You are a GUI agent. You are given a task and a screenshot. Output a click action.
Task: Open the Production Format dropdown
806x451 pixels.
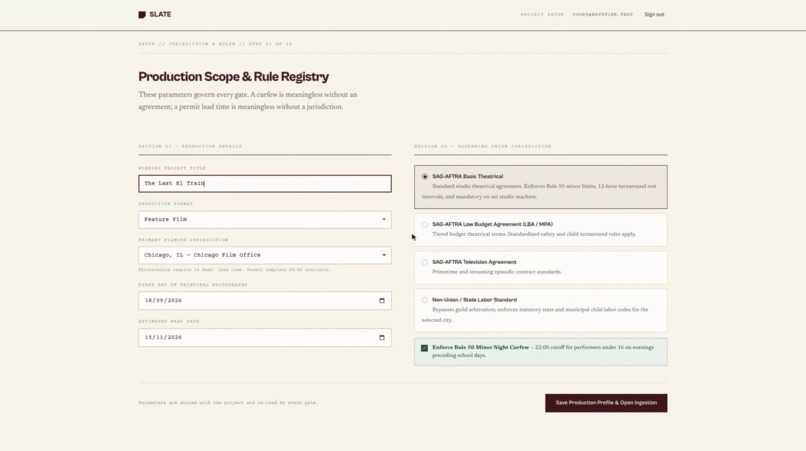click(x=265, y=220)
